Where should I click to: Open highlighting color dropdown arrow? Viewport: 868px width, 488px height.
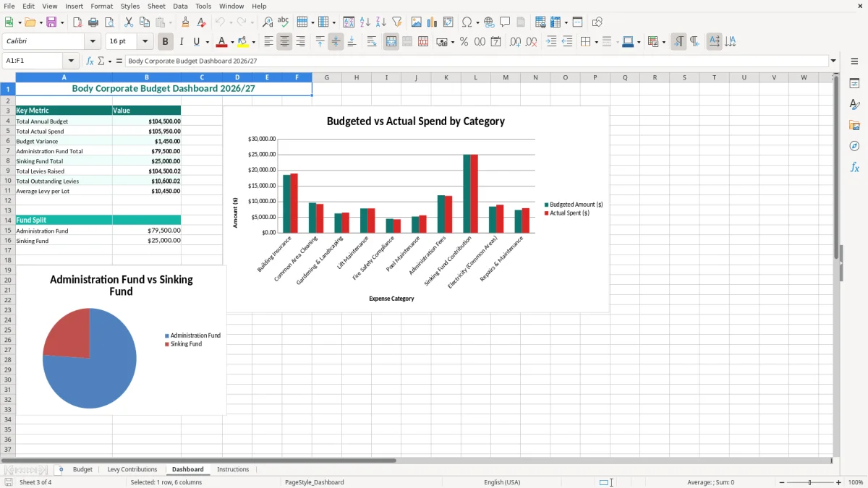click(253, 42)
